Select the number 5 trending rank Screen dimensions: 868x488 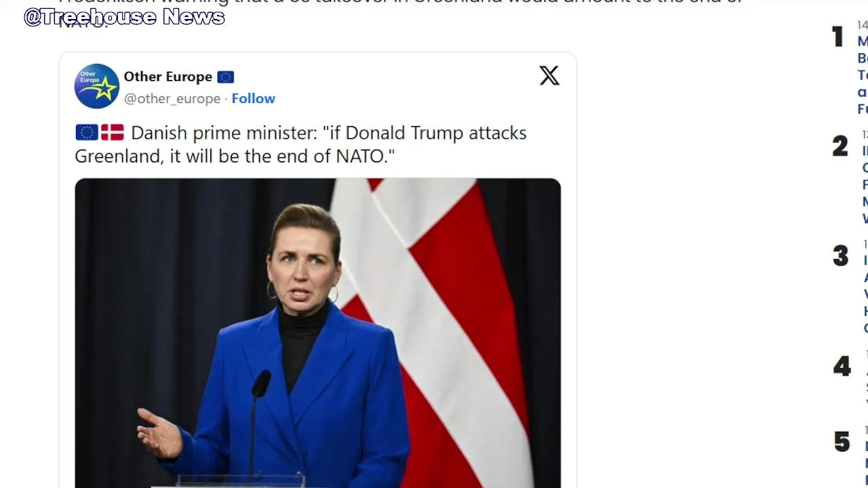842,442
